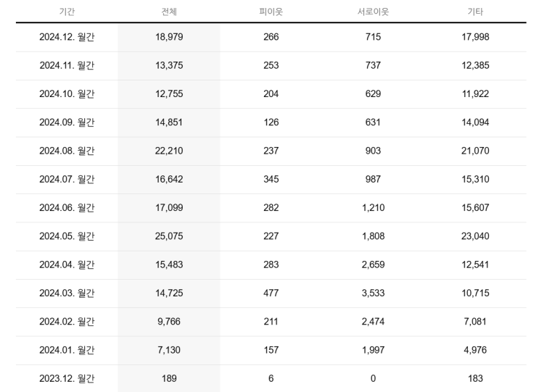The width and height of the screenshot is (539, 392).
Task: Select the 2024.11. 월간 period label
Action: [67, 66]
